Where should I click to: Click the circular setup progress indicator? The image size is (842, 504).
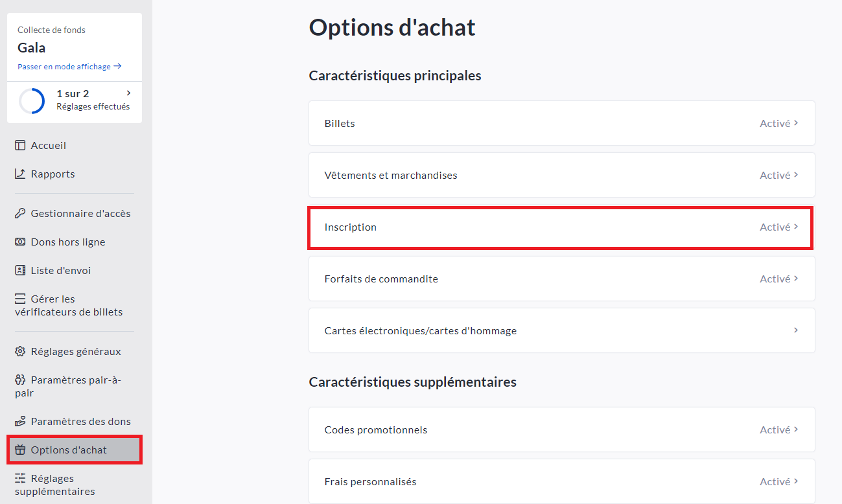(x=32, y=101)
